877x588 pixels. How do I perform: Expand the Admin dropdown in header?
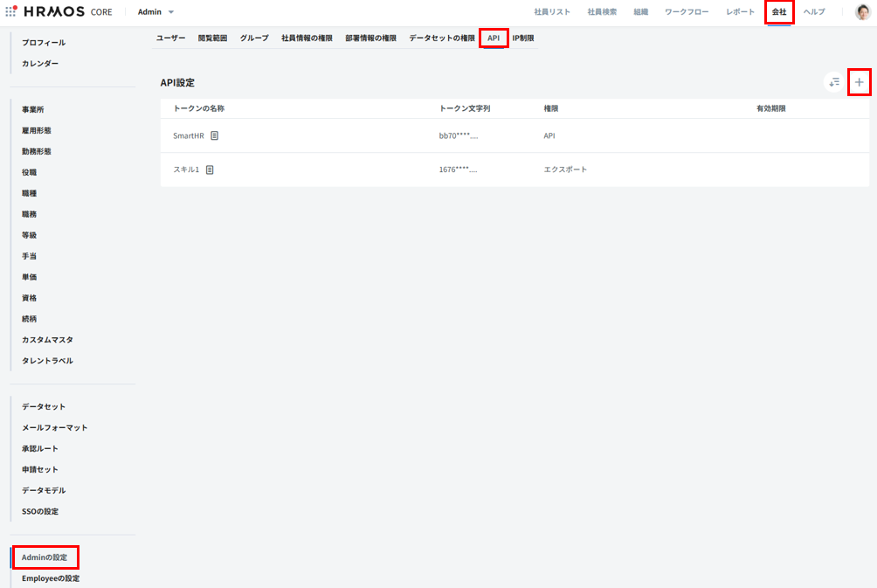point(156,12)
